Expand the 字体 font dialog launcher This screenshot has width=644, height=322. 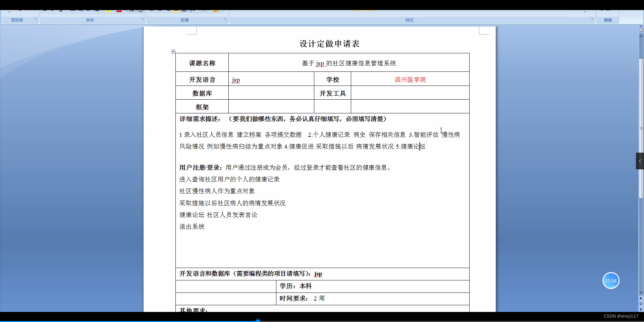[143, 19]
